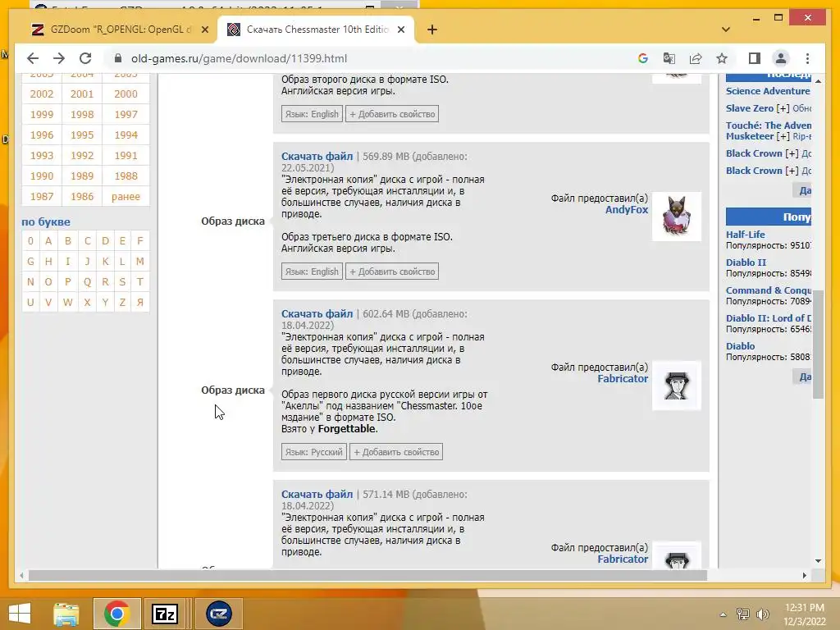Download the 571.14 MB file
Viewport: 840px width, 630px height.
point(317,495)
